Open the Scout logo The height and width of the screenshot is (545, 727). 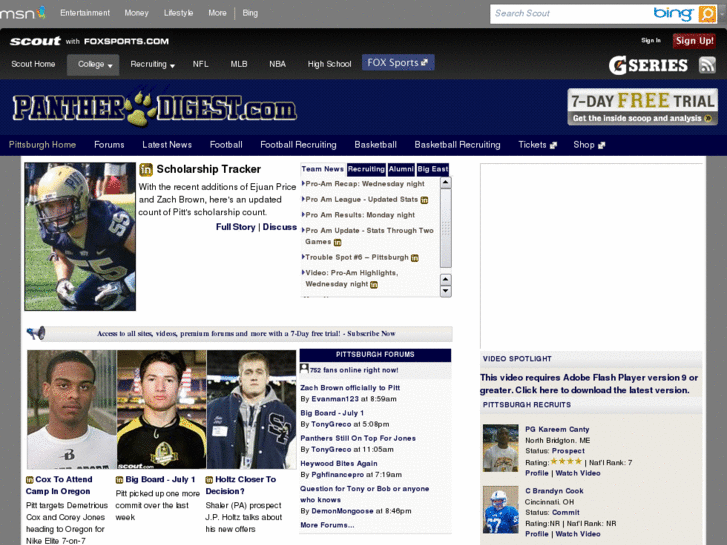35,41
